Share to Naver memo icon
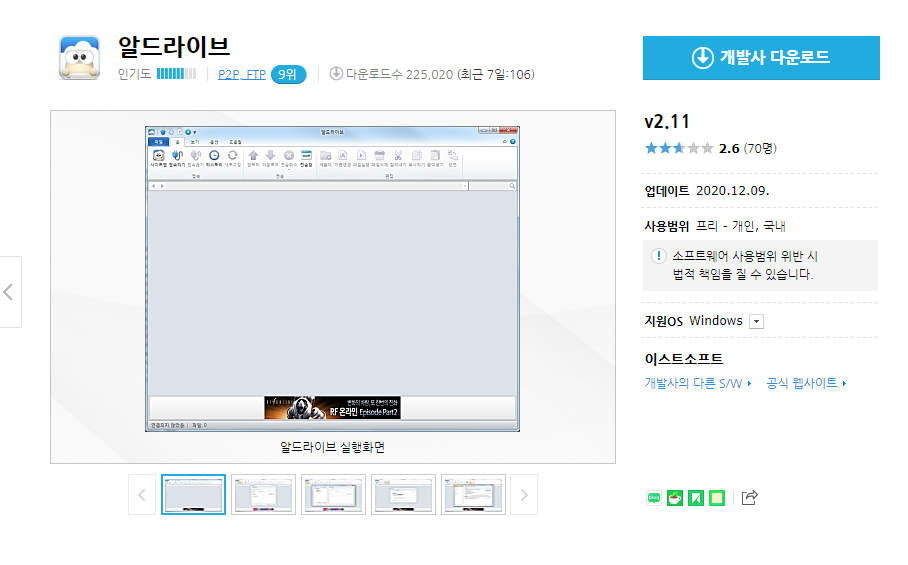908x565 pixels. tap(717, 498)
